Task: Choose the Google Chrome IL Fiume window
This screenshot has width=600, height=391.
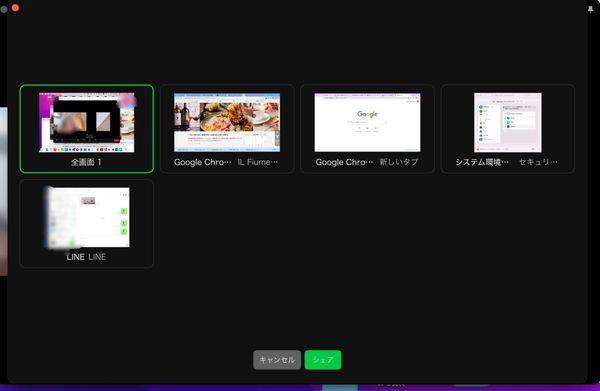Action: pos(227,129)
